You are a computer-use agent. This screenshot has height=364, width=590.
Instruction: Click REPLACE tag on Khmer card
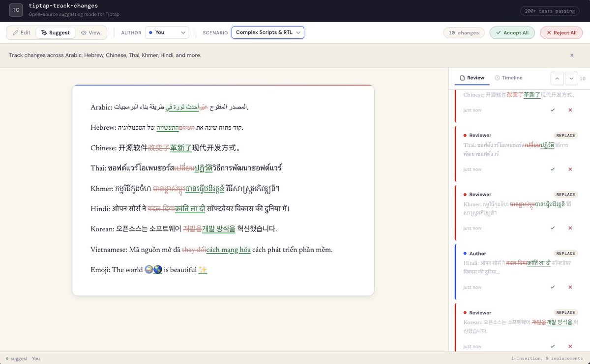point(565,195)
